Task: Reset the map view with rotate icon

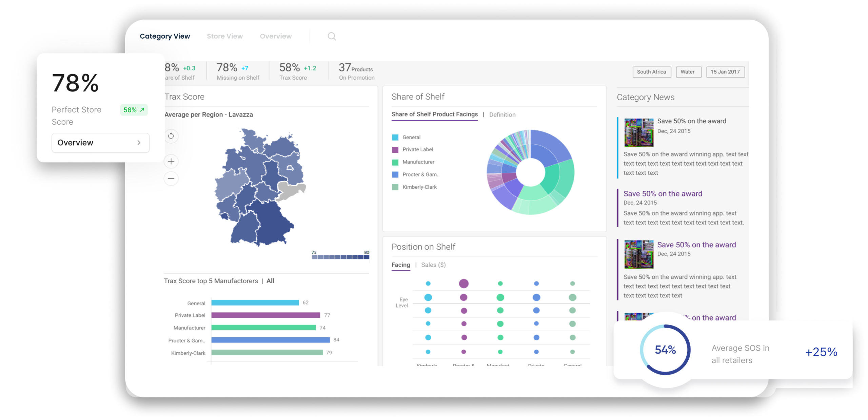Action: pyautogui.click(x=171, y=136)
